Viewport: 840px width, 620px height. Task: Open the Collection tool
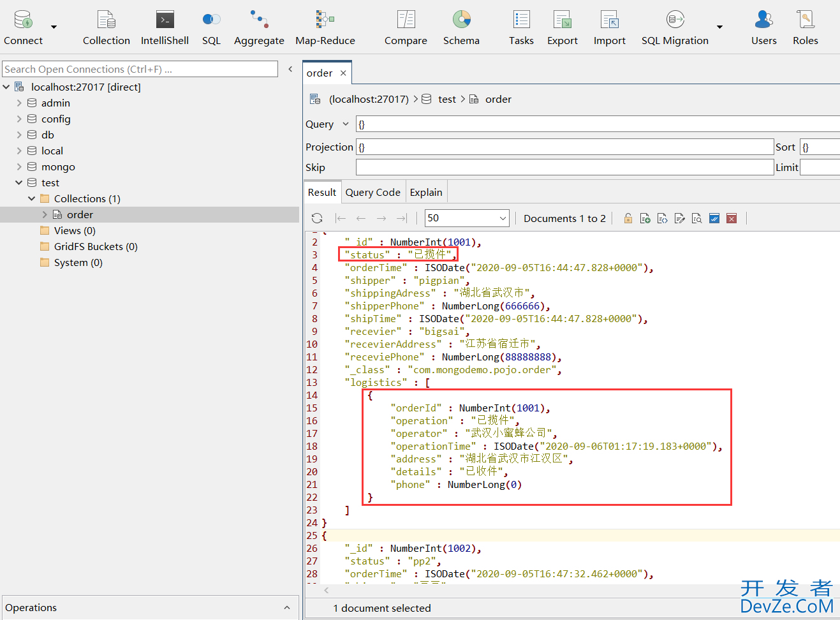pyautogui.click(x=106, y=28)
